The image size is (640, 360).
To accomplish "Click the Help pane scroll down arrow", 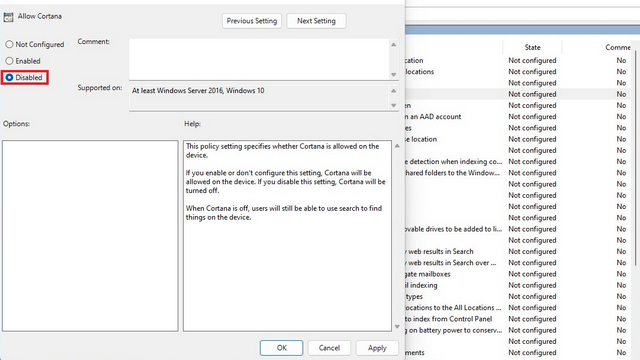I will [397, 327].
